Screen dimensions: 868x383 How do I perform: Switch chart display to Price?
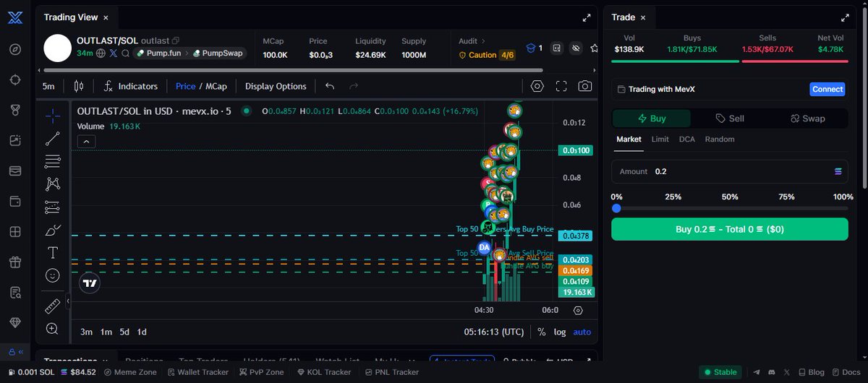pyautogui.click(x=186, y=86)
